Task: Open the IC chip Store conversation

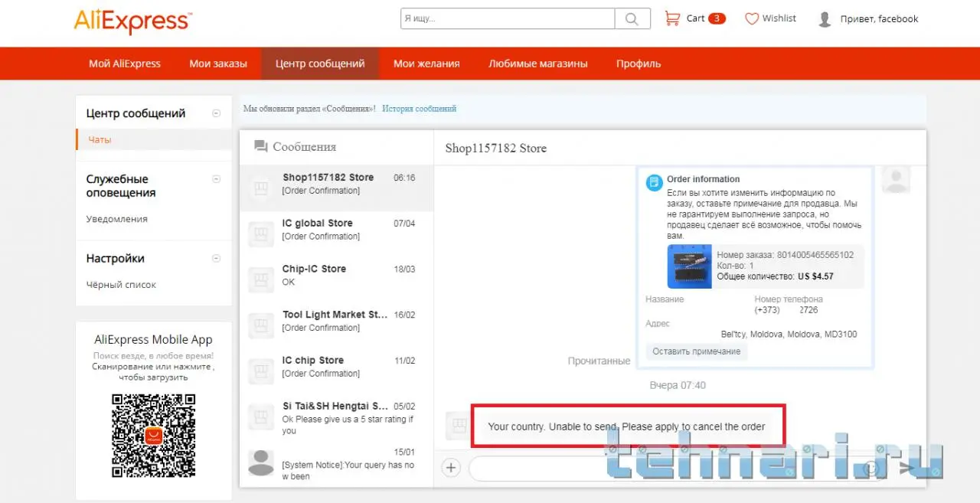Action: [x=336, y=371]
